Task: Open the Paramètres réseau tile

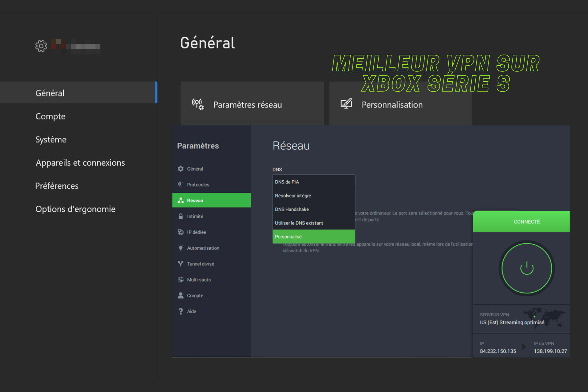Action: click(x=252, y=104)
